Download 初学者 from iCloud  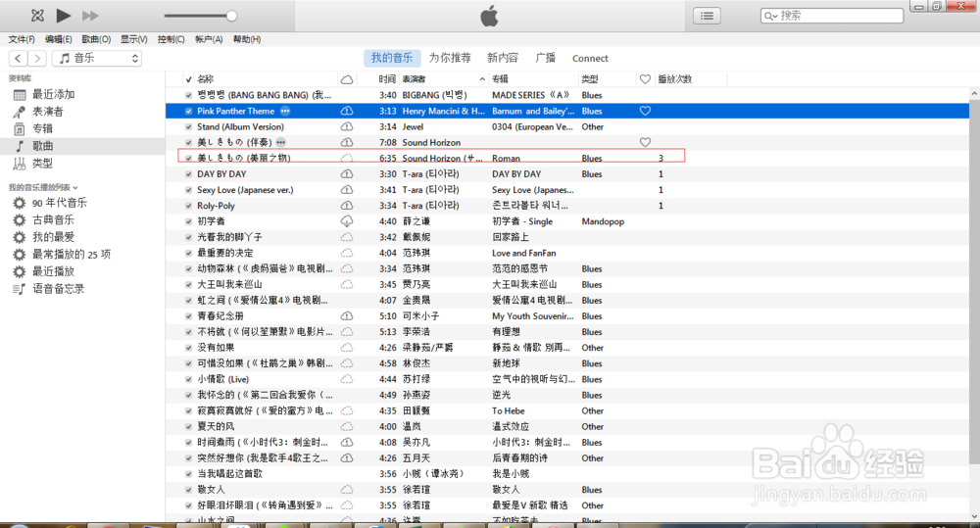pos(346,221)
